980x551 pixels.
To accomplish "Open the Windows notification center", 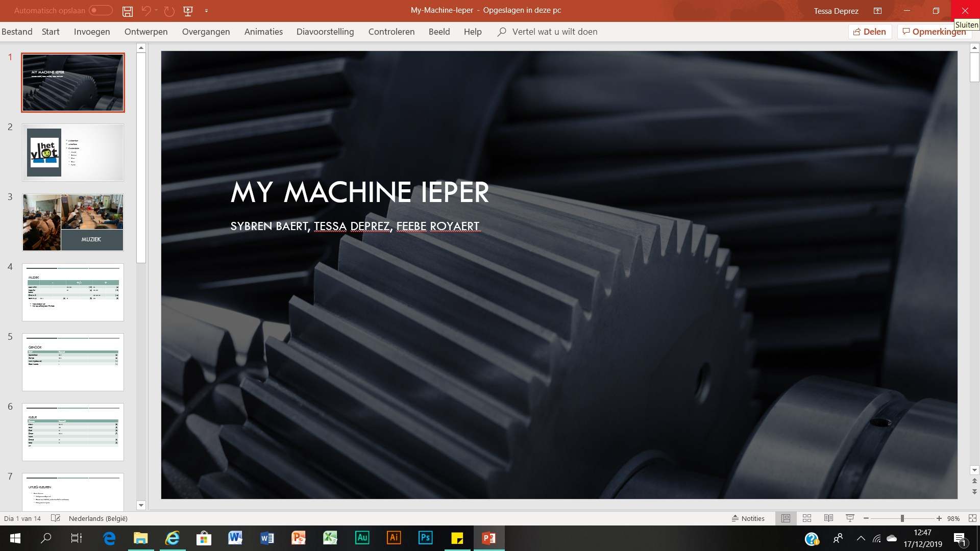I will tap(960, 539).
